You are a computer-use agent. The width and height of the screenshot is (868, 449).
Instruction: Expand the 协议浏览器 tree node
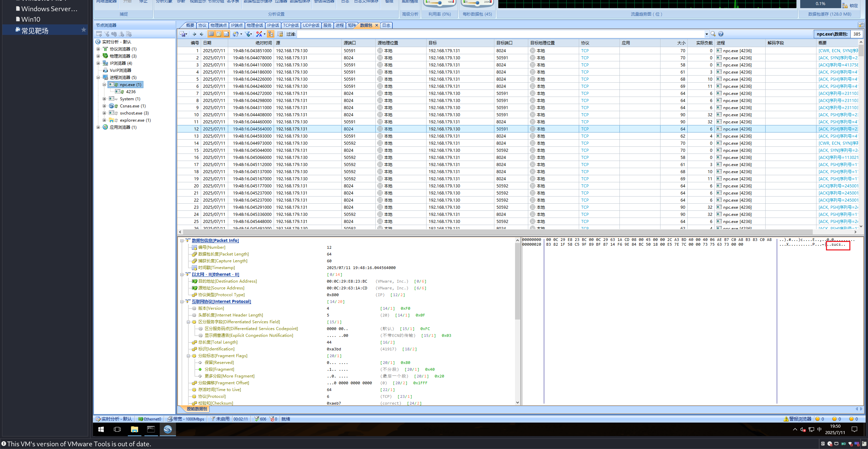point(98,49)
